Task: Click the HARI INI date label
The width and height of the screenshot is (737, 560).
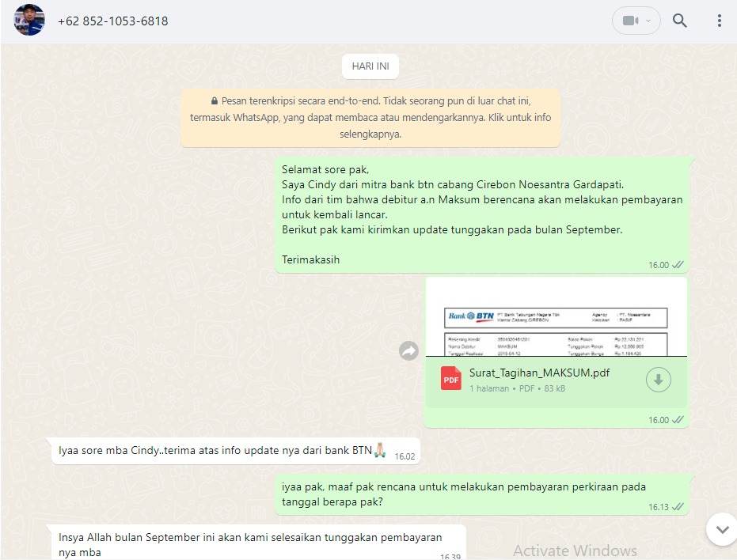Action: 370,66
